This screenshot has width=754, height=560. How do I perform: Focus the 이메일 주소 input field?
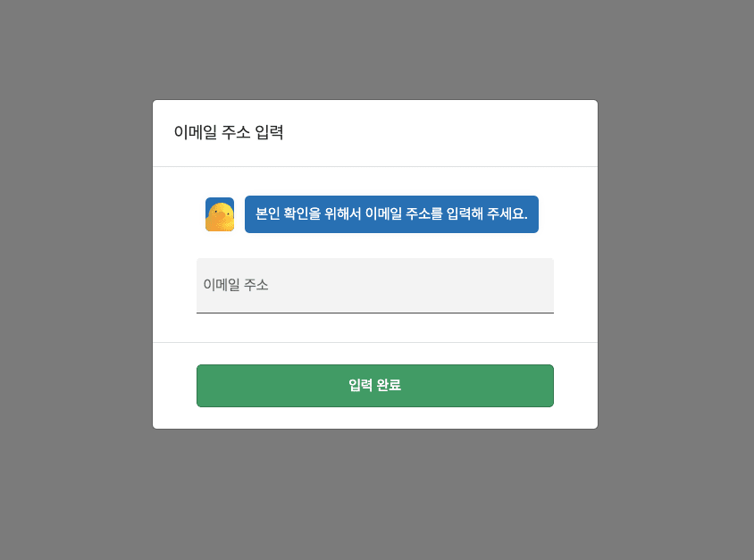coord(375,286)
